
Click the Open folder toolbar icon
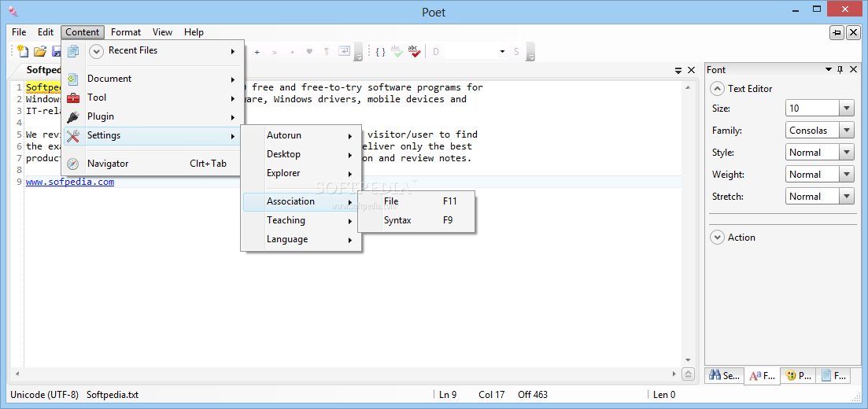(x=40, y=51)
